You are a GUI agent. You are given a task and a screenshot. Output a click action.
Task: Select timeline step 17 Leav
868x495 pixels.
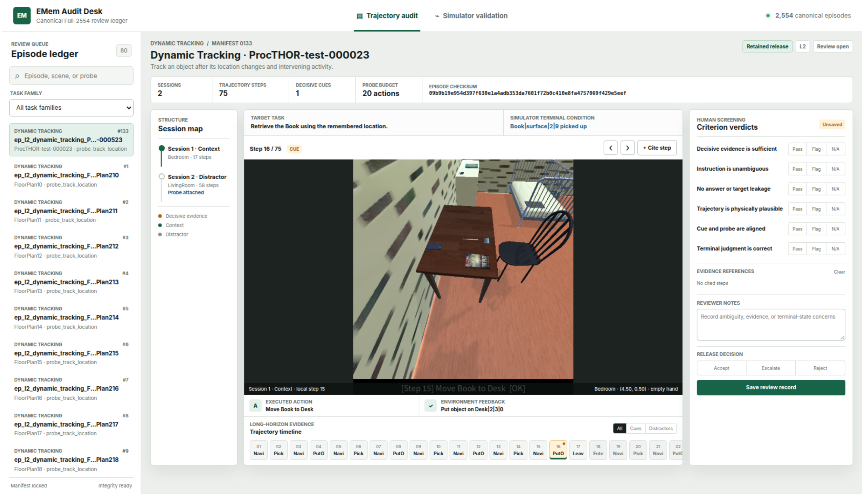click(x=578, y=450)
